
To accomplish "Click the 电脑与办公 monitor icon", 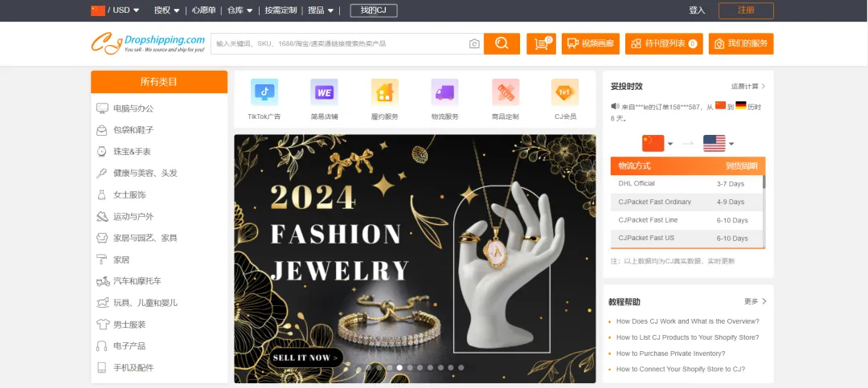I will tap(102, 108).
